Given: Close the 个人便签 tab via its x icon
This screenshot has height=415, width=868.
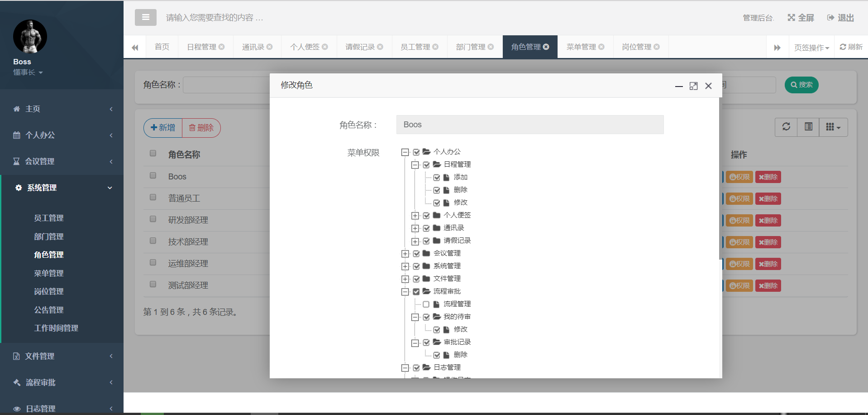Looking at the screenshot, I should (x=325, y=47).
